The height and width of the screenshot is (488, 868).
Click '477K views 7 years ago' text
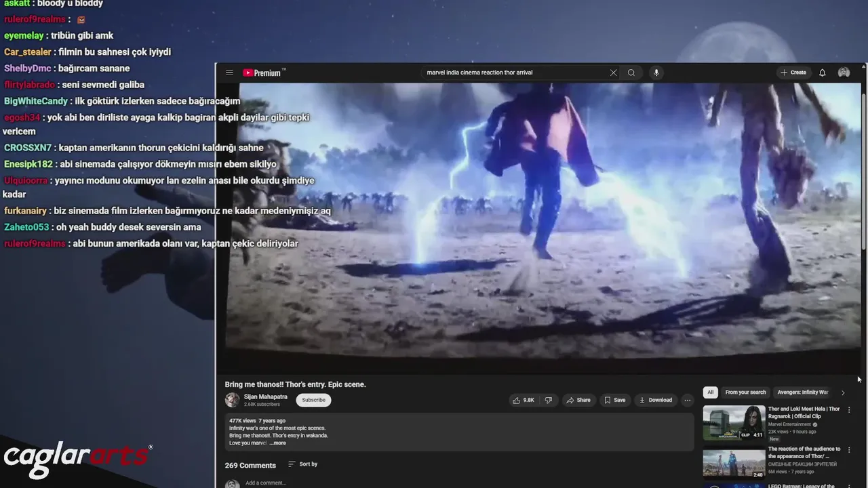(x=257, y=421)
